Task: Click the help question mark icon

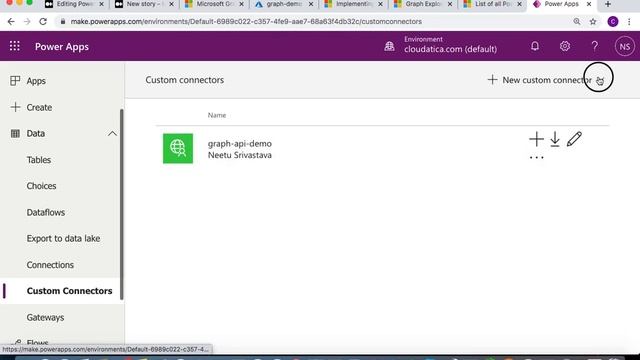Action: coord(594,46)
